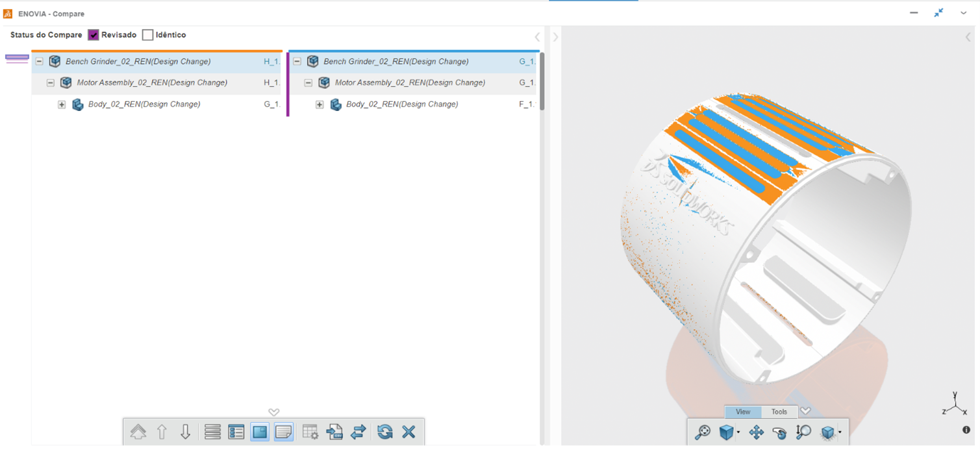980x450 pixels.
Task: Click revision G_1 of right Bench Grinder
Action: click(527, 62)
